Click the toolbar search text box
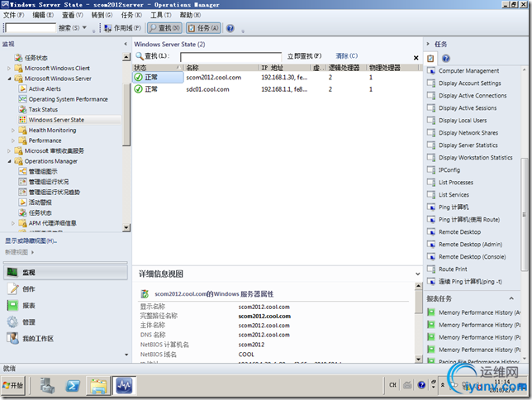 pyautogui.click(x=31, y=28)
